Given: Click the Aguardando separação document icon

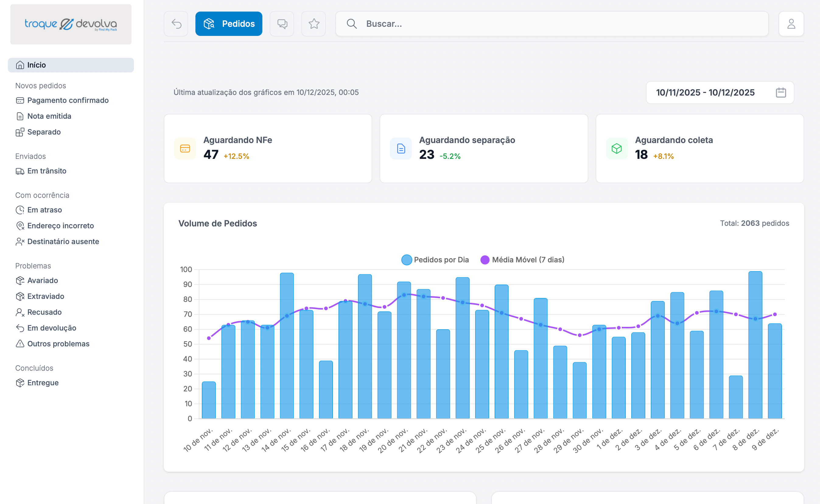Looking at the screenshot, I should (x=401, y=148).
